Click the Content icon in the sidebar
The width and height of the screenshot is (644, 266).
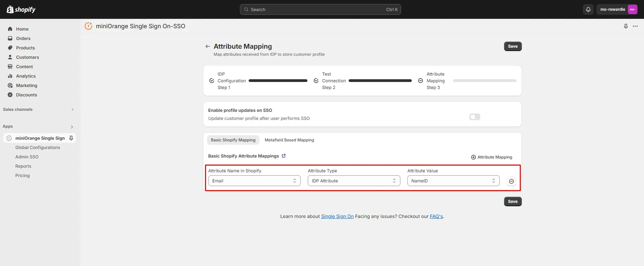click(10, 66)
